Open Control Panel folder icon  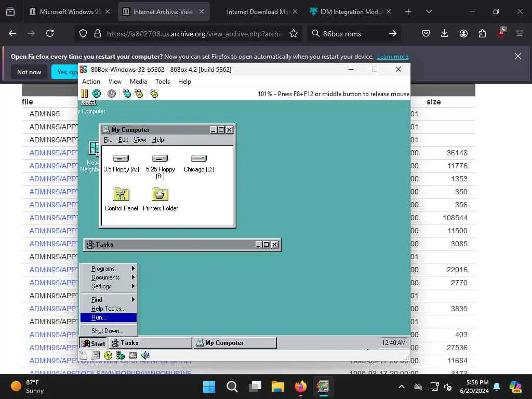pos(121,199)
